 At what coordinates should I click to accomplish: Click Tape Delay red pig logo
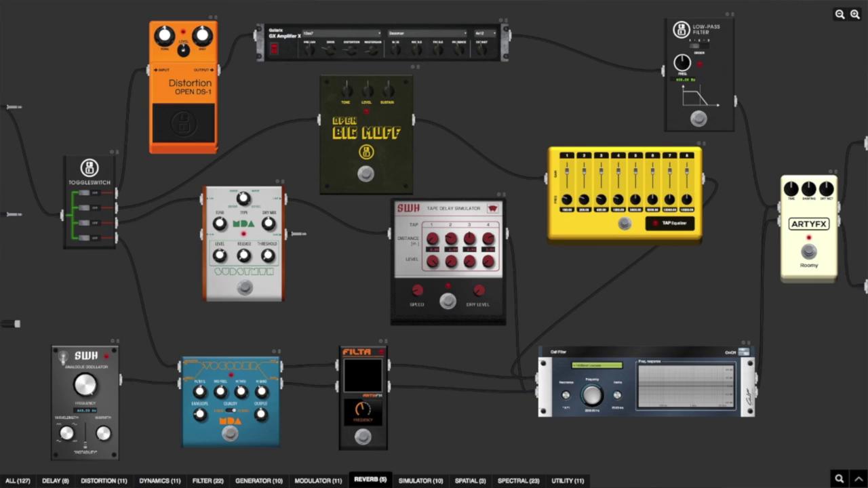pyautogui.click(x=493, y=208)
